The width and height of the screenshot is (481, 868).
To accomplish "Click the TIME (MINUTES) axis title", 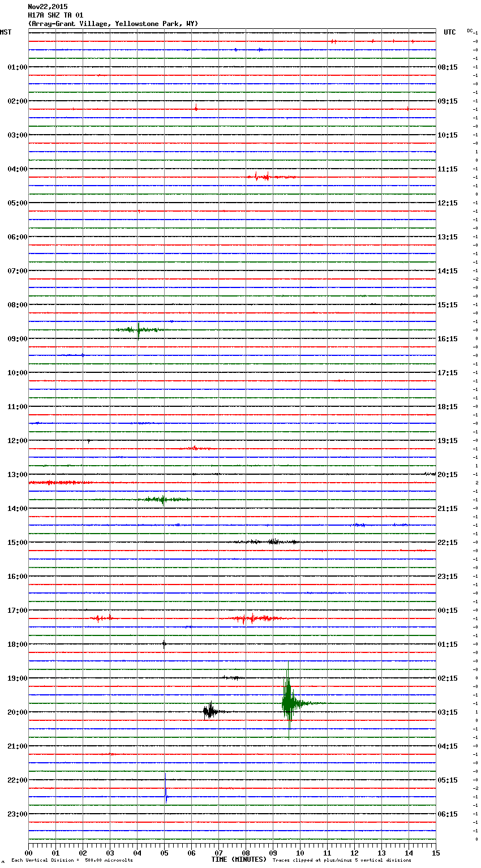I will [239, 860].
